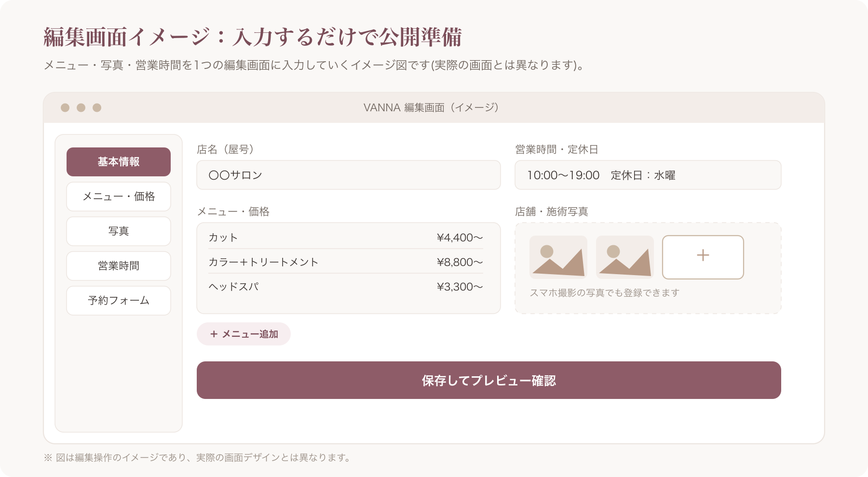Open the first photo thumbnail
Screen dimensions: 868x477
[x=558, y=257]
